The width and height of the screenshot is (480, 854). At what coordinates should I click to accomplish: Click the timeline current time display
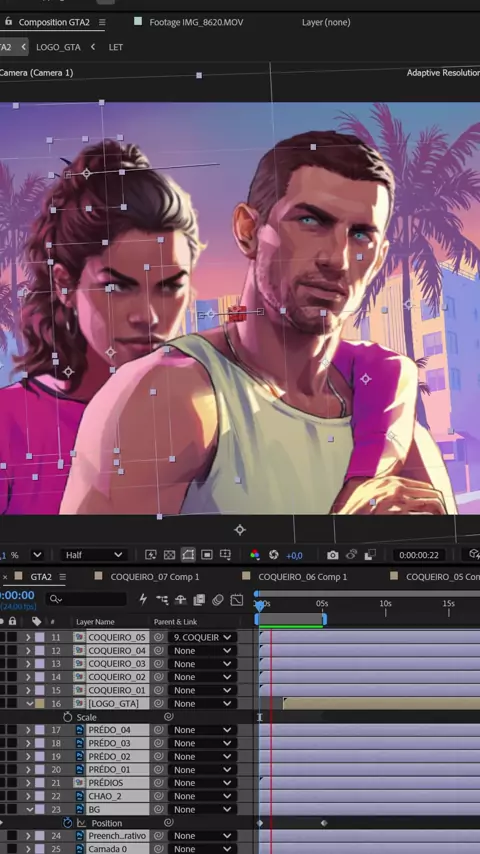tap(17, 595)
